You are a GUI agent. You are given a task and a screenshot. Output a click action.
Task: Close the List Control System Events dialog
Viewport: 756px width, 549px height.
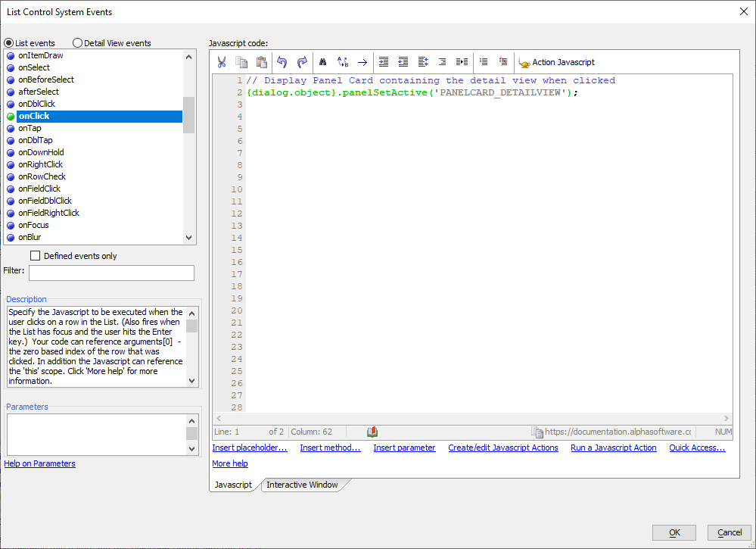tap(744, 11)
